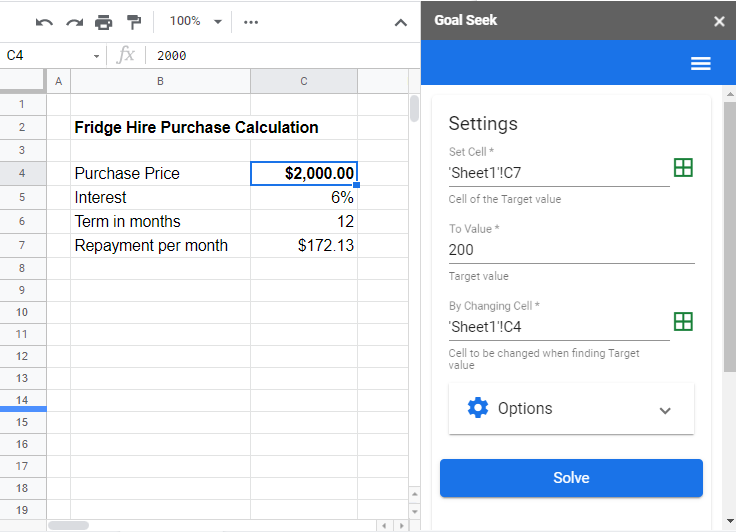Image resolution: width=736 pixels, height=532 pixels.
Task: Open the three-dot more toolbar options
Action: tap(251, 22)
